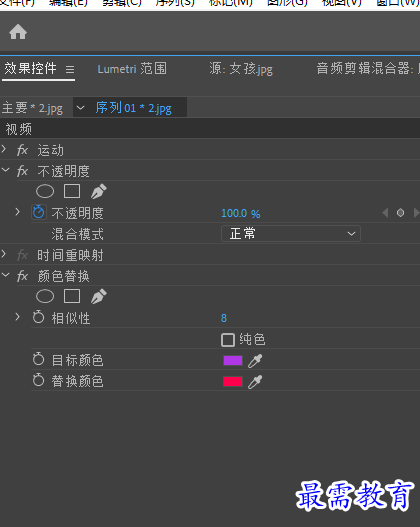Create ellipse mask under 不透明度
The height and width of the screenshot is (527, 420).
coord(45,191)
